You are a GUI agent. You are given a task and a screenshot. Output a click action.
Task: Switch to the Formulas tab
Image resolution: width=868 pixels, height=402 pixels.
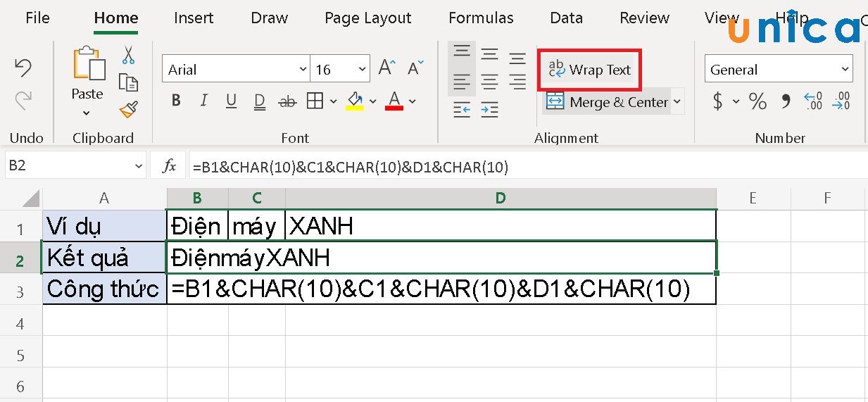coord(481,18)
